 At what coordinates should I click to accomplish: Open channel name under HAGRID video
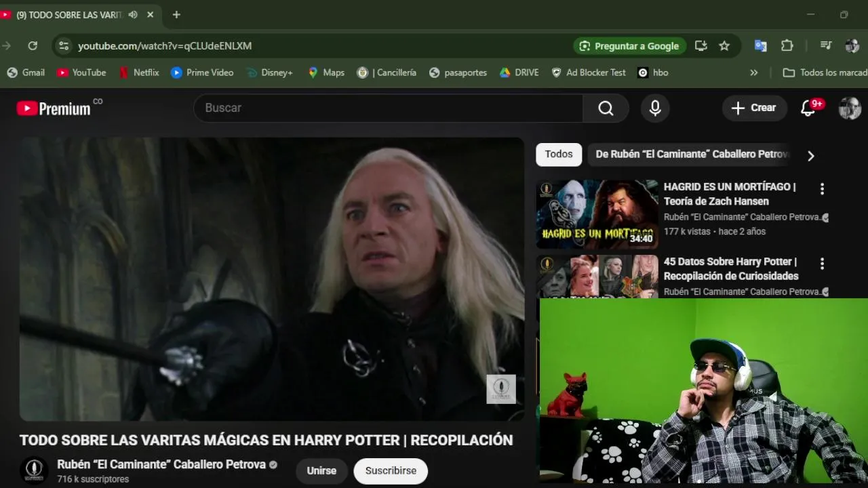pos(743,217)
